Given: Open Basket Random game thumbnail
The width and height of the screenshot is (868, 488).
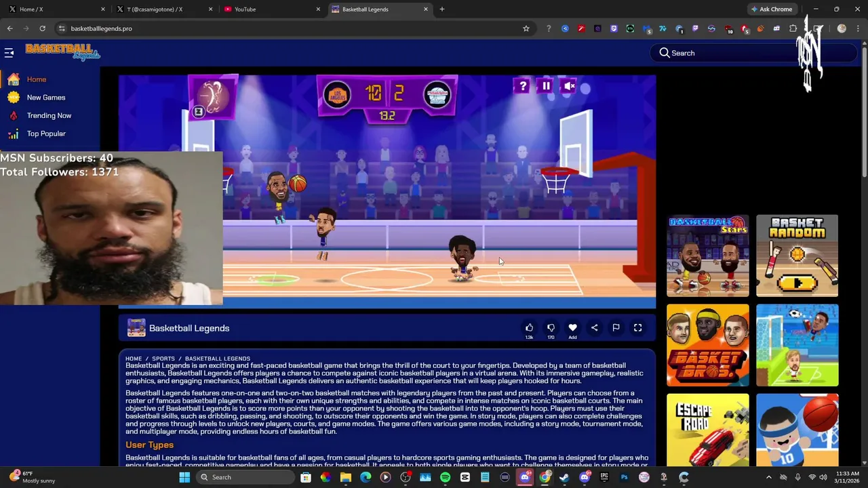Looking at the screenshot, I should (797, 256).
